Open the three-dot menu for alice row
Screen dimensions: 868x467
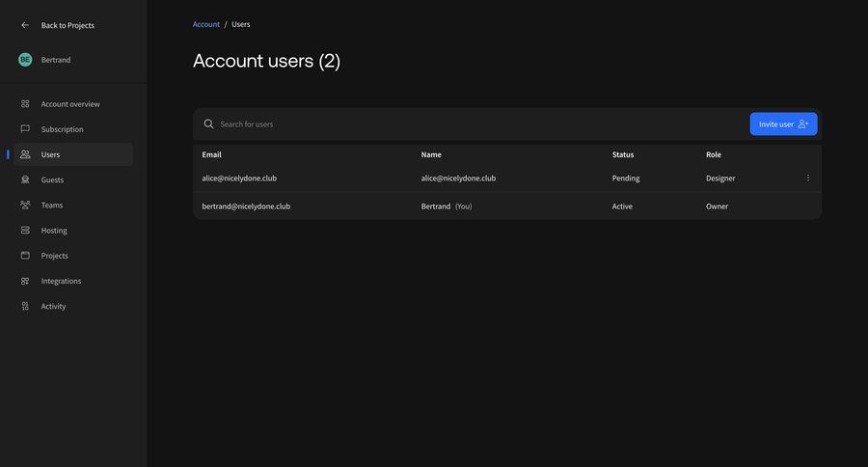(x=807, y=178)
